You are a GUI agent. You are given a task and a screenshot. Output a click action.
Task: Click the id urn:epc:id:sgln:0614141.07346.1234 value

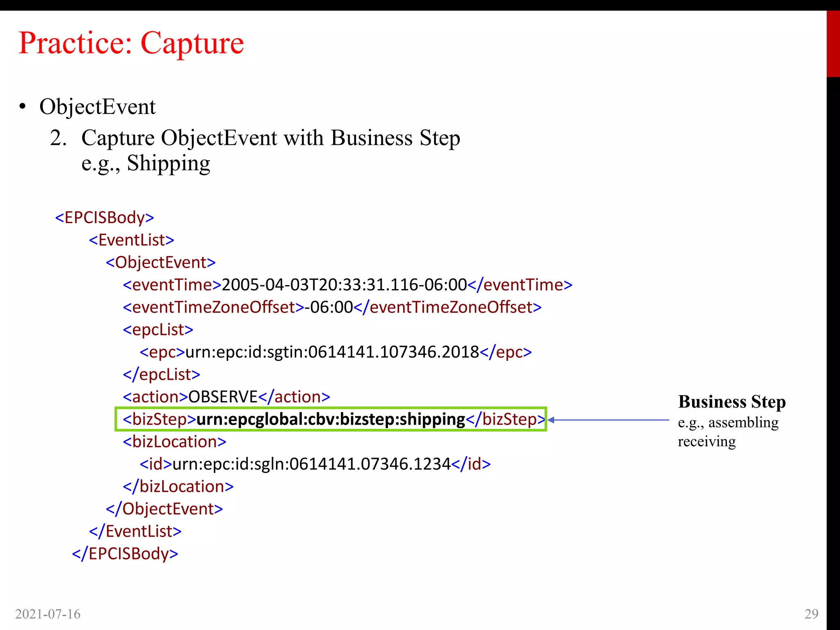click(x=312, y=464)
